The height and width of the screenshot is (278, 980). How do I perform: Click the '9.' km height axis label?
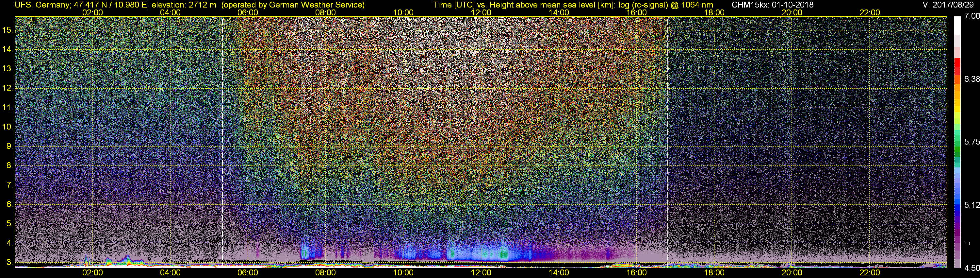click(x=9, y=146)
